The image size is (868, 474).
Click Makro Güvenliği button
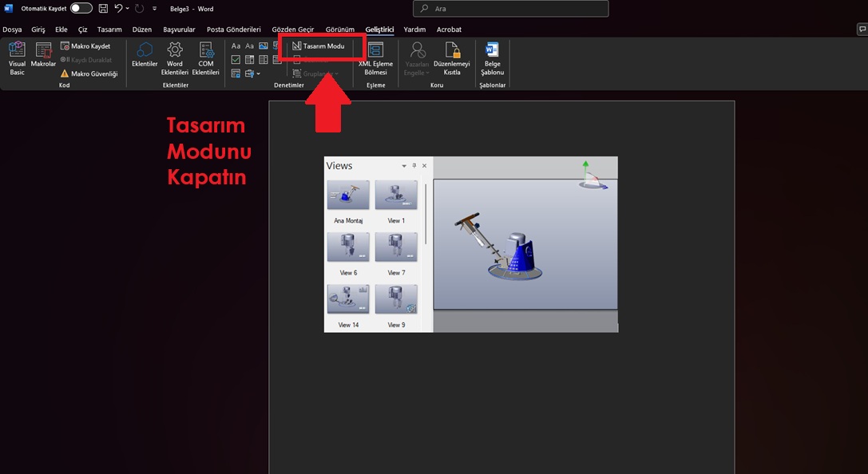[89, 73]
